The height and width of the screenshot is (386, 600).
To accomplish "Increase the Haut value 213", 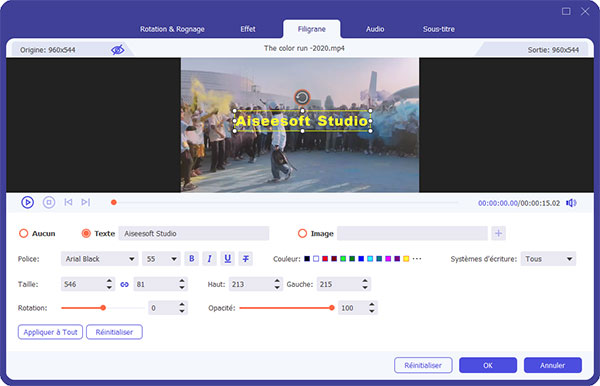I will [277, 281].
